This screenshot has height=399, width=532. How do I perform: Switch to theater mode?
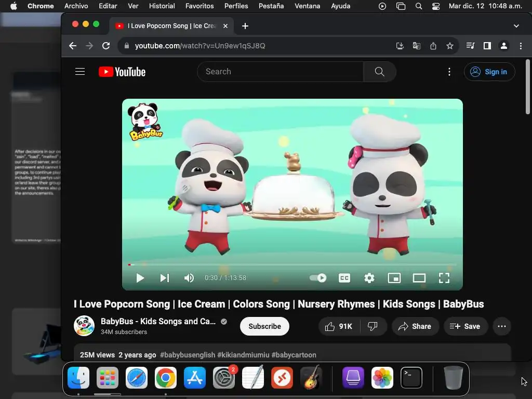click(419, 278)
